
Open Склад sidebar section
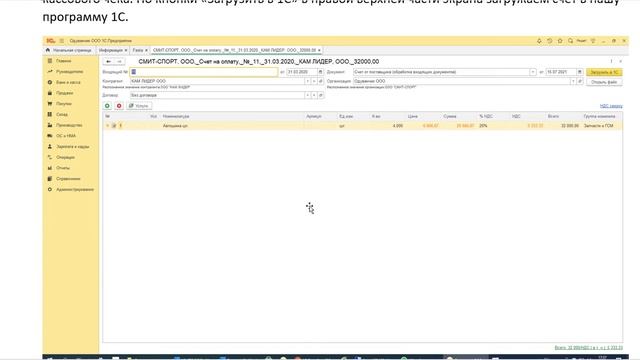(62, 114)
